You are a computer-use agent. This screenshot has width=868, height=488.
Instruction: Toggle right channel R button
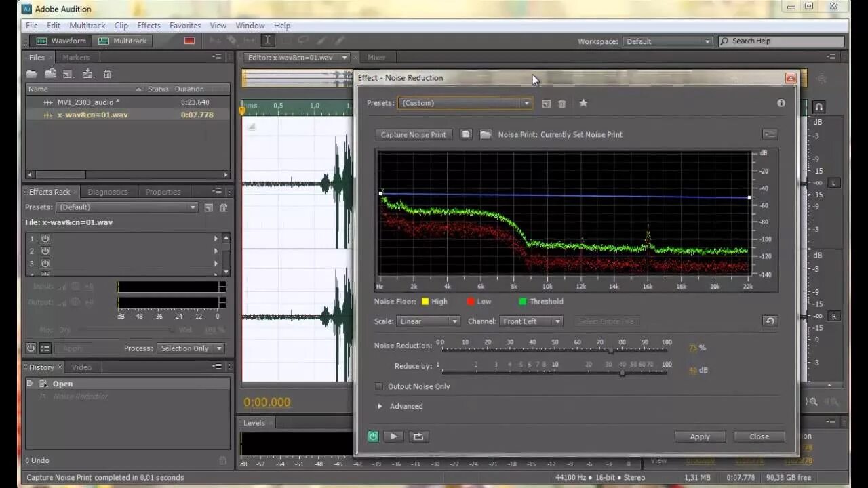tap(834, 317)
